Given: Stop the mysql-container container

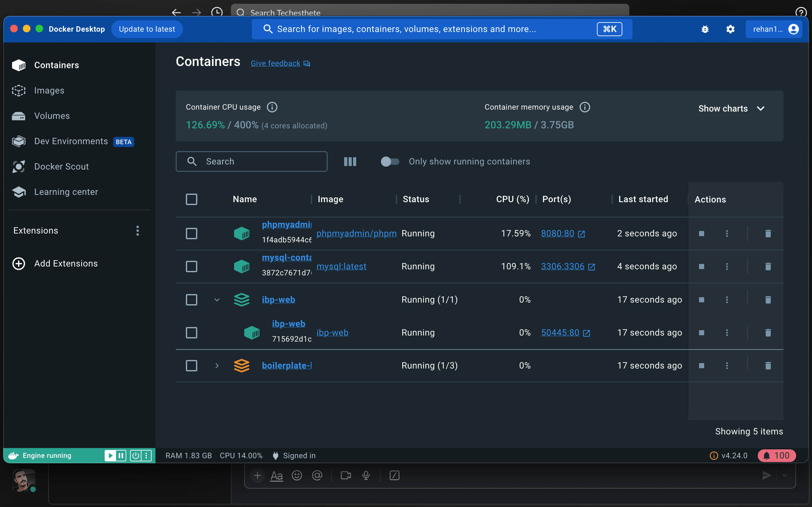Looking at the screenshot, I should [x=701, y=266].
